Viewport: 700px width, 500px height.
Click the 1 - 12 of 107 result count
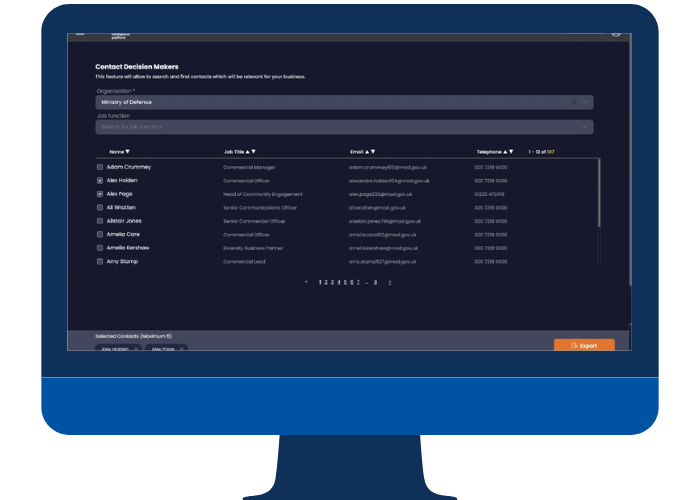click(x=542, y=152)
